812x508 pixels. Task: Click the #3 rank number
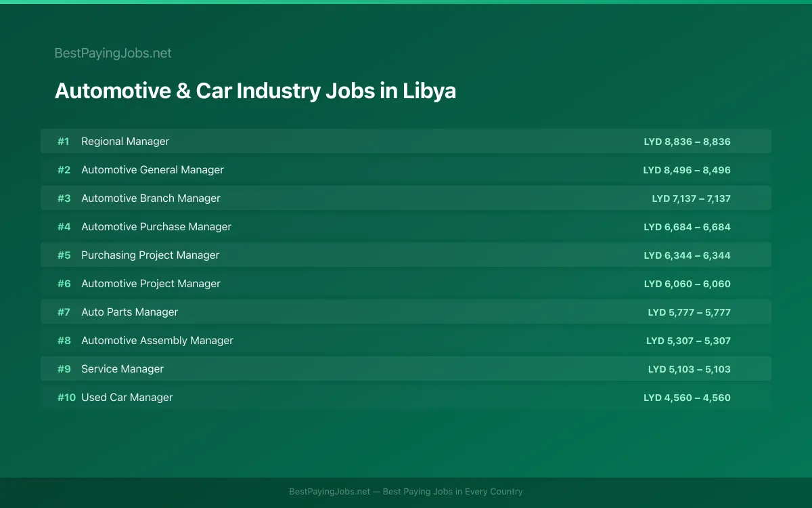click(x=64, y=198)
